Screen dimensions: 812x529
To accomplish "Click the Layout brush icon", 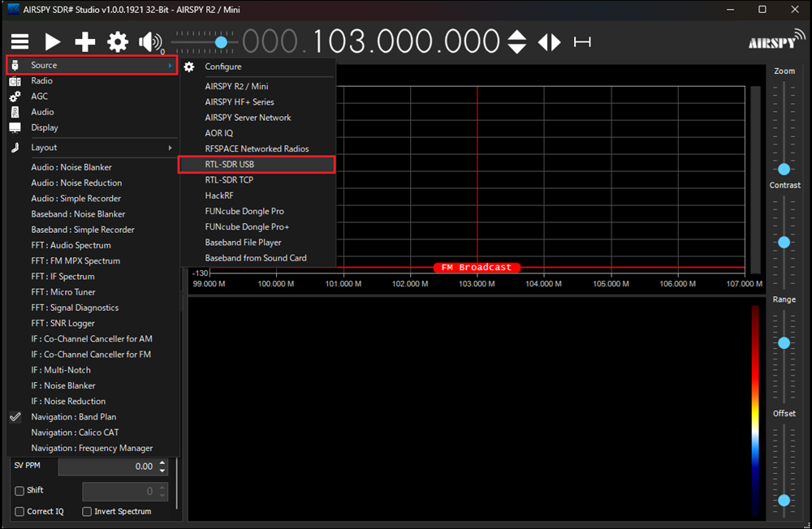I will point(15,148).
